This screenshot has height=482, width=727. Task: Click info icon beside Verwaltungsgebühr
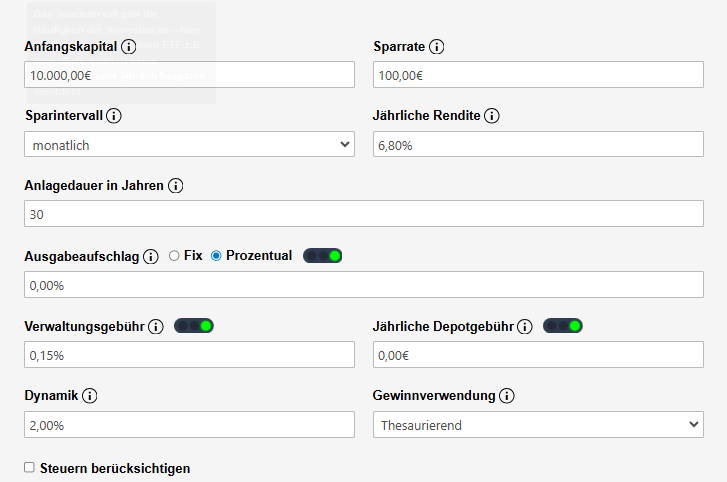156,326
